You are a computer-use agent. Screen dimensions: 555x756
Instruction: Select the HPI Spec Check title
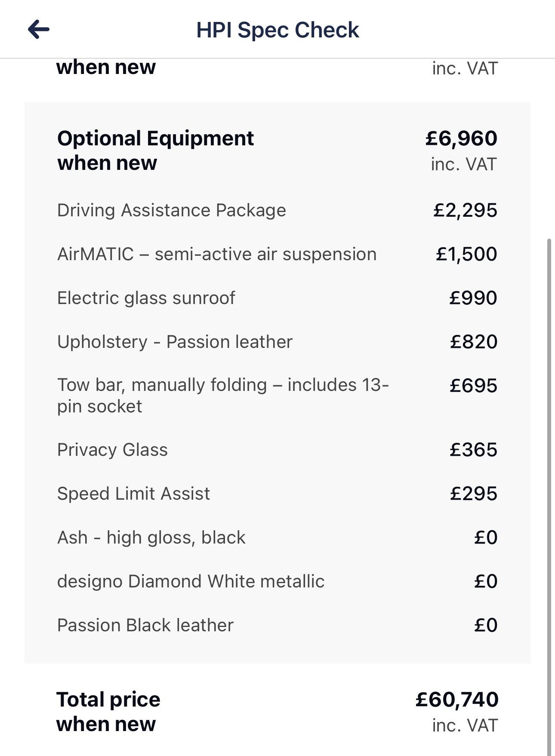(277, 30)
